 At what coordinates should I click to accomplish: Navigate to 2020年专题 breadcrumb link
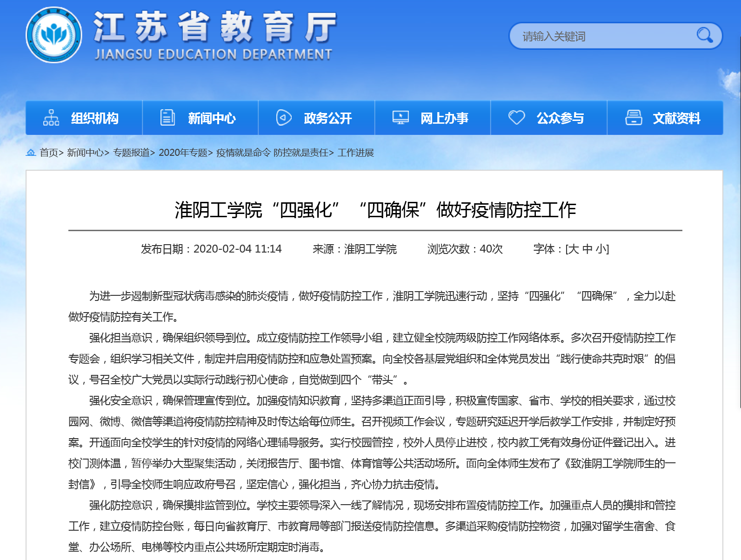pyautogui.click(x=183, y=153)
